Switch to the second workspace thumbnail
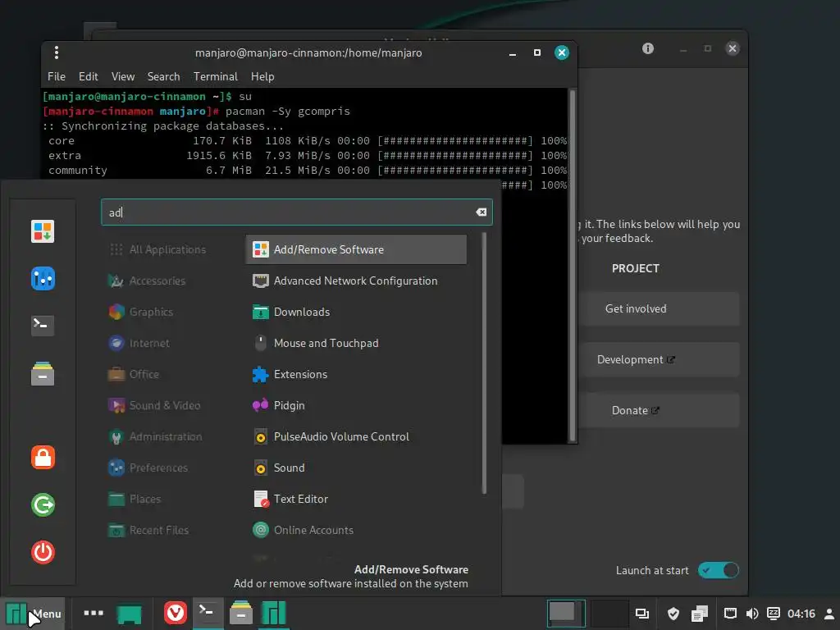This screenshot has width=840, height=630. pyautogui.click(x=609, y=614)
